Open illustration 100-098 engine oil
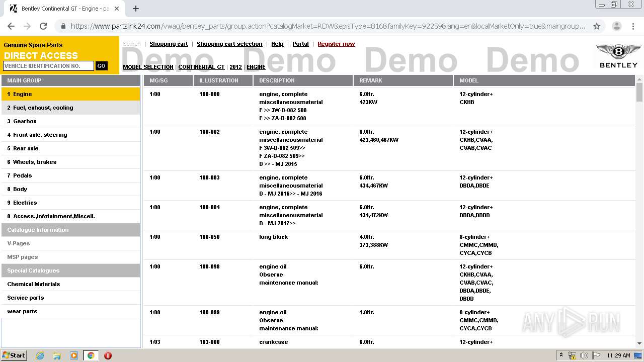The height and width of the screenshot is (362, 644). [x=389, y=283]
